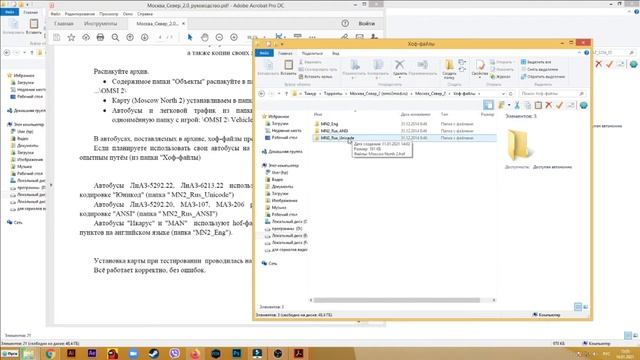Click the horizontal scrollbar in Хоф-файлы file list
This screenshot has width=640, height=360.
click(x=397, y=300)
